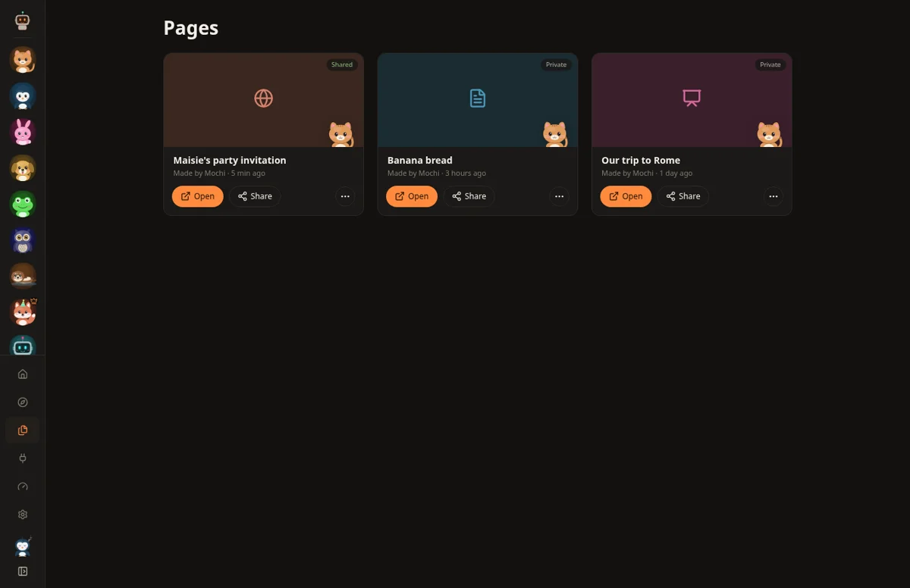Open the settings gear icon
Screen dimensions: 910x588
(x=23, y=514)
